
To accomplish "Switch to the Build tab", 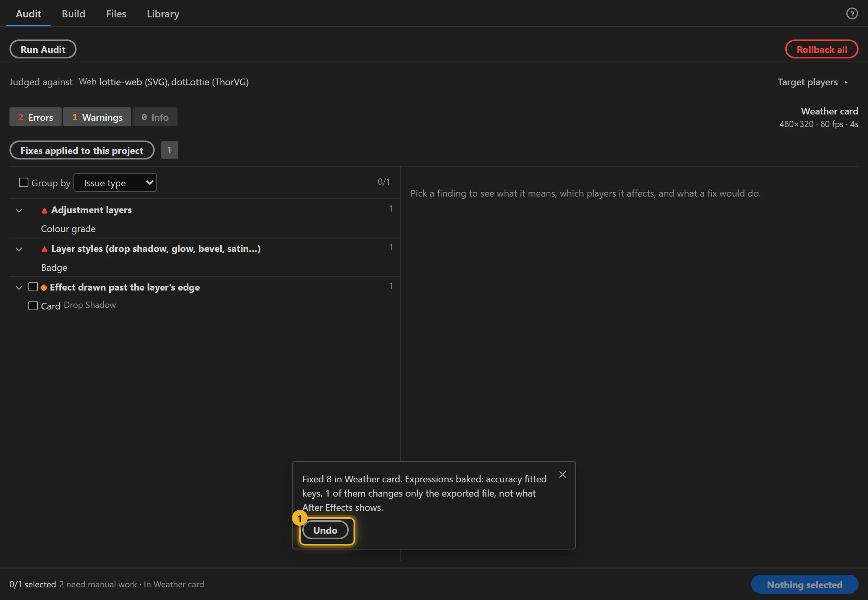I will point(73,14).
